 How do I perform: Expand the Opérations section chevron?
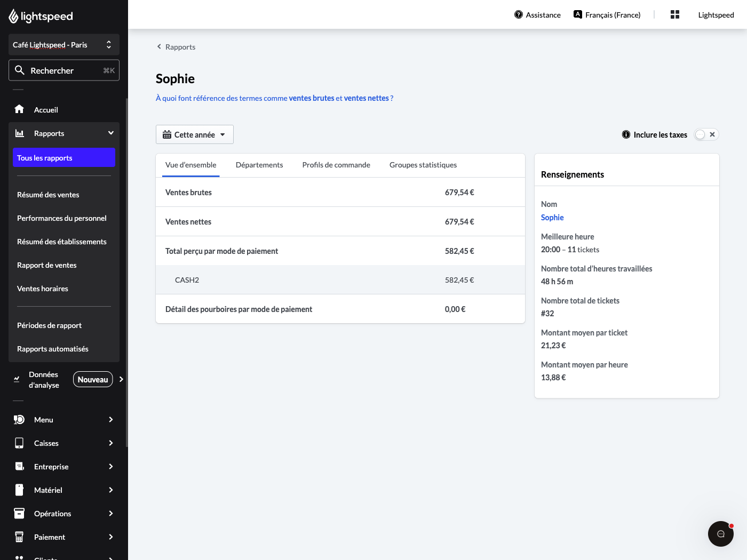point(111,514)
